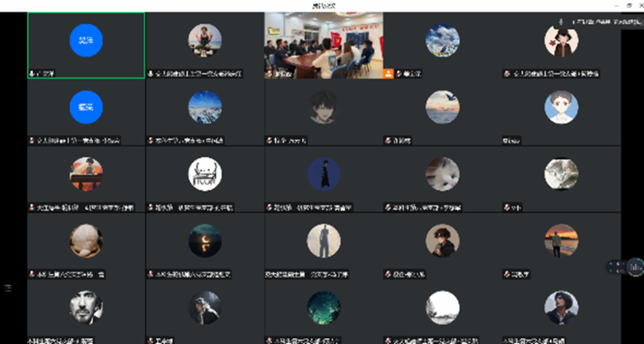Viewport: 644px width, 344px height.
Task: Click the current speaker name label at top right
Action: 596,21
